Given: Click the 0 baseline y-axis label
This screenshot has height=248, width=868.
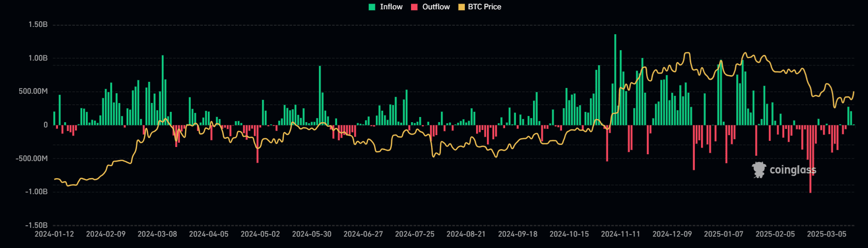Looking at the screenshot, I should (x=45, y=125).
